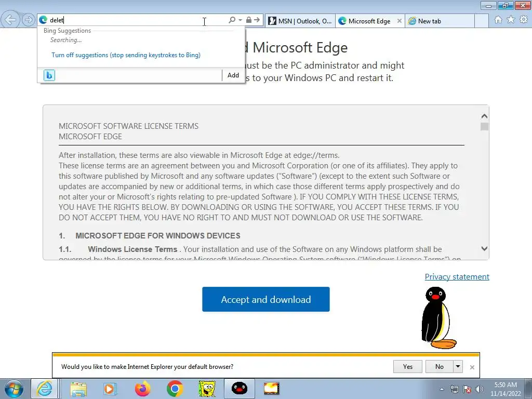Go back with the Back arrow button
This screenshot has width=532, height=399.
click(10, 20)
